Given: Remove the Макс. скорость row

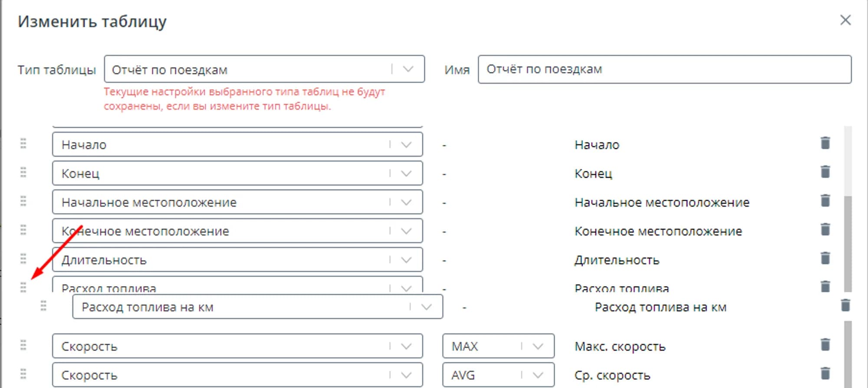Looking at the screenshot, I should pos(825,345).
